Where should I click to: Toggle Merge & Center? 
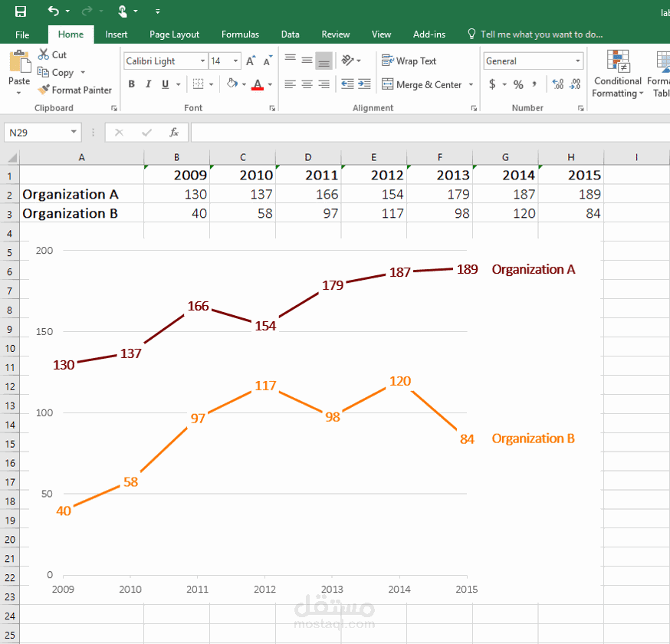[x=422, y=84]
